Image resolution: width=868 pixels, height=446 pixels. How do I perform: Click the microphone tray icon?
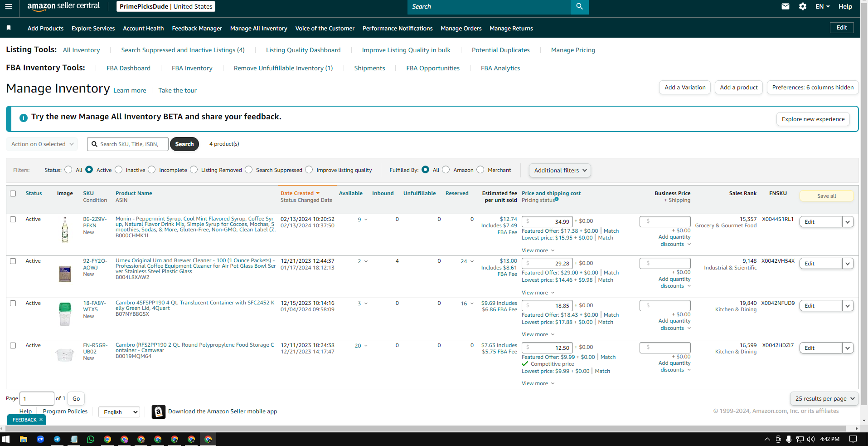pos(789,439)
